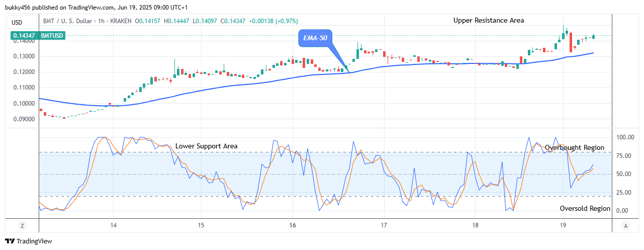644x250 pixels.
Task: Click the TradingView logo
Action: [29, 241]
